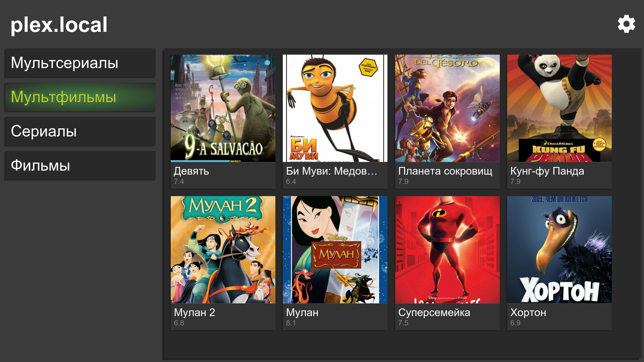Open the Сериалы section
The height and width of the screenshot is (362, 644).
[x=80, y=131]
